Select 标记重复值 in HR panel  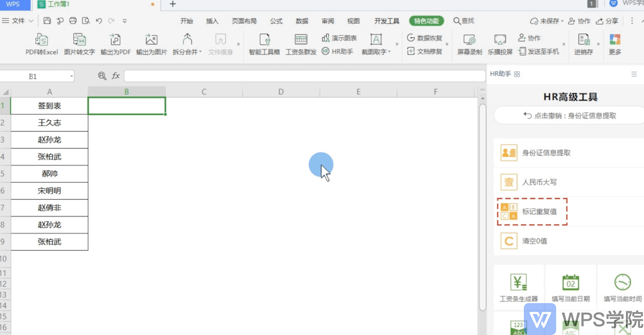pyautogui.click(x=568, y=212)
